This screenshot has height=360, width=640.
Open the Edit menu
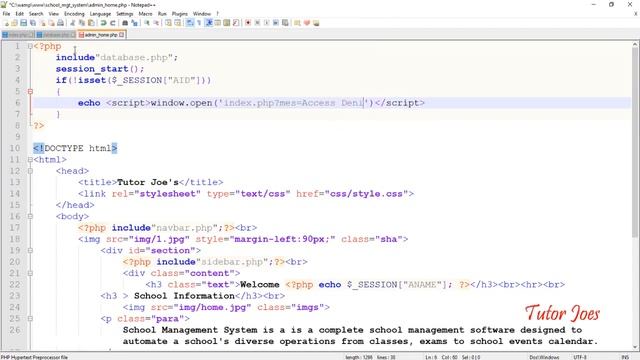(x=19, y=13)
